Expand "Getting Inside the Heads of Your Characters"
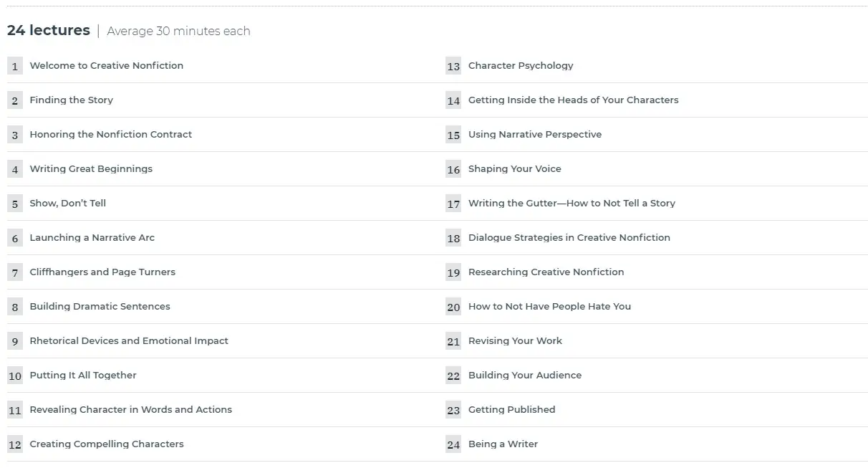 tap(573, 100)
